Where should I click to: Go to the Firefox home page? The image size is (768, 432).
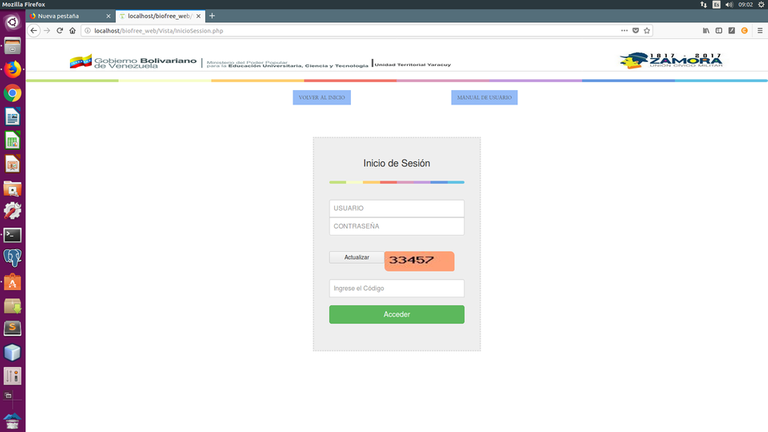click(72, 30)
